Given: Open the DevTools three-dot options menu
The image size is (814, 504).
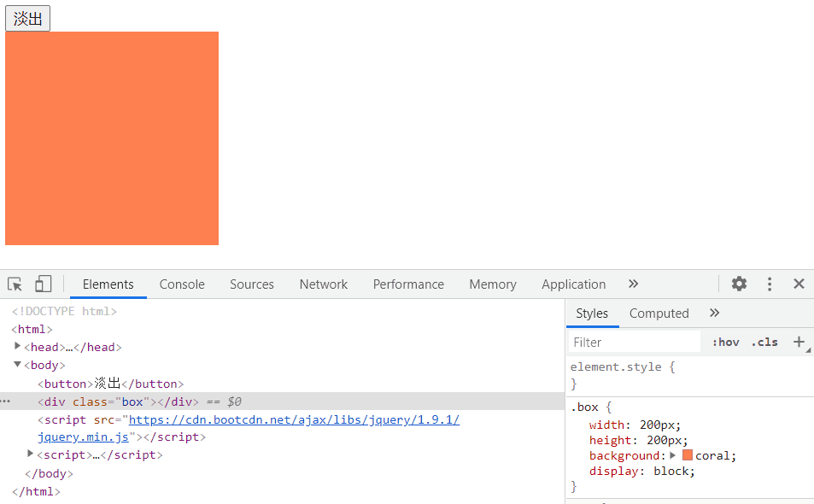Looking at the screenshot, I should [x=770, y=284].
